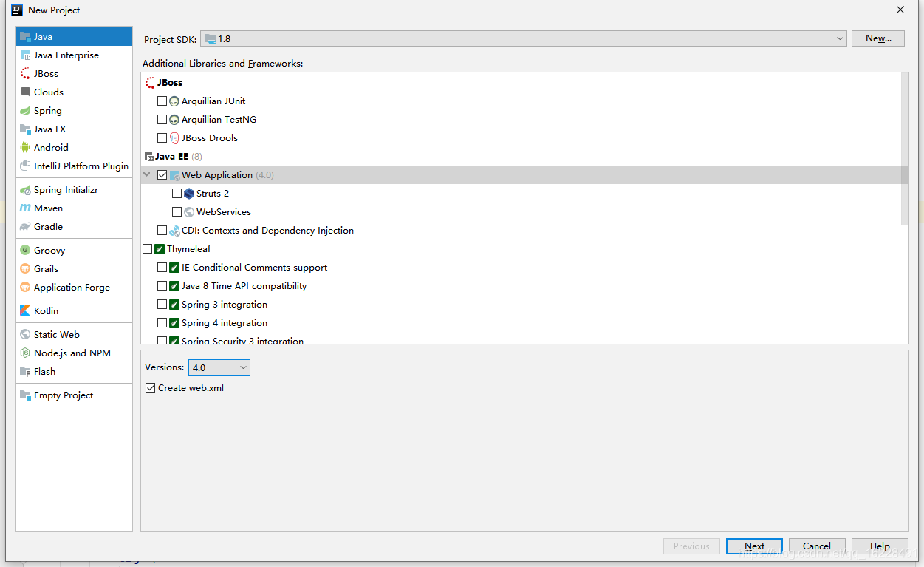Viewport: 924px width, 567px height.
Task: Click the Spring leaf icon
Action: [x=25, y=110]
